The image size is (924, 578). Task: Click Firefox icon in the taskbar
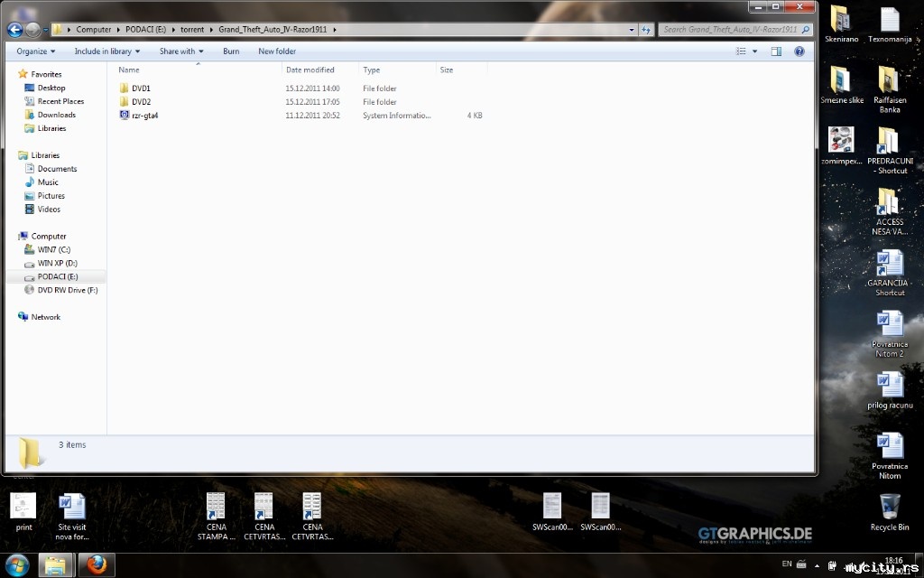tap(97, 565)
